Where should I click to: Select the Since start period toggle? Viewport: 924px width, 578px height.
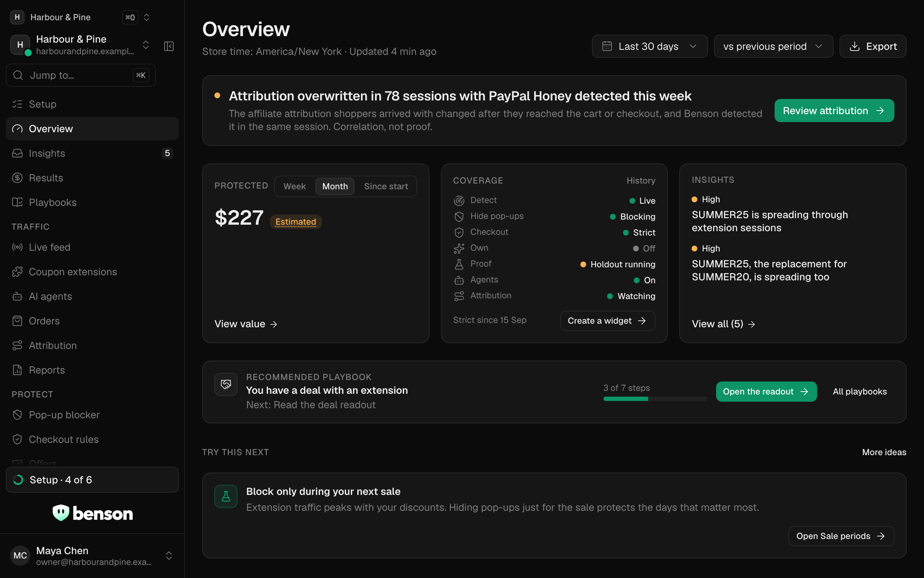click(x=385, y=186)
